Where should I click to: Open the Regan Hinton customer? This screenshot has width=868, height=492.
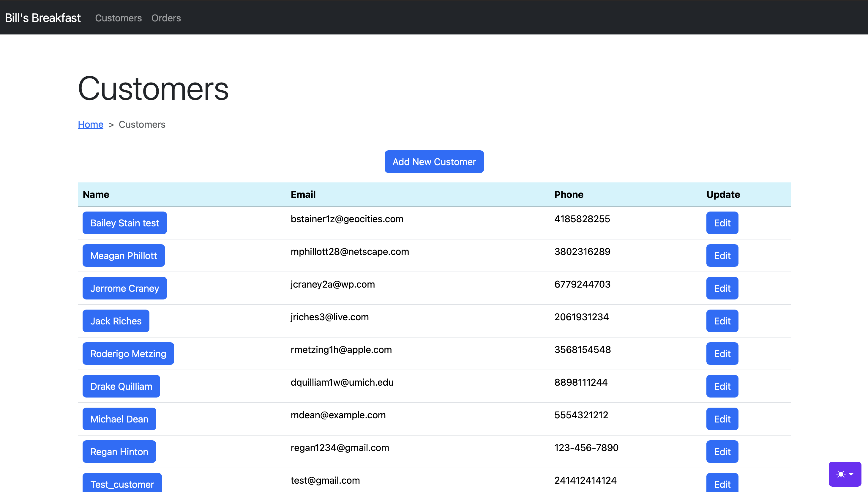pyautogui.click(x=119, y=452)
